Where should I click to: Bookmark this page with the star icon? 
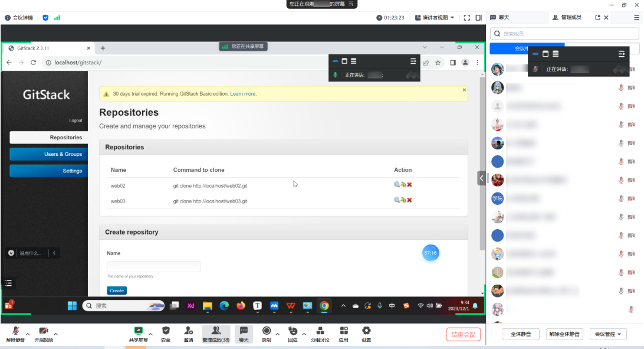tap(438, 63)
